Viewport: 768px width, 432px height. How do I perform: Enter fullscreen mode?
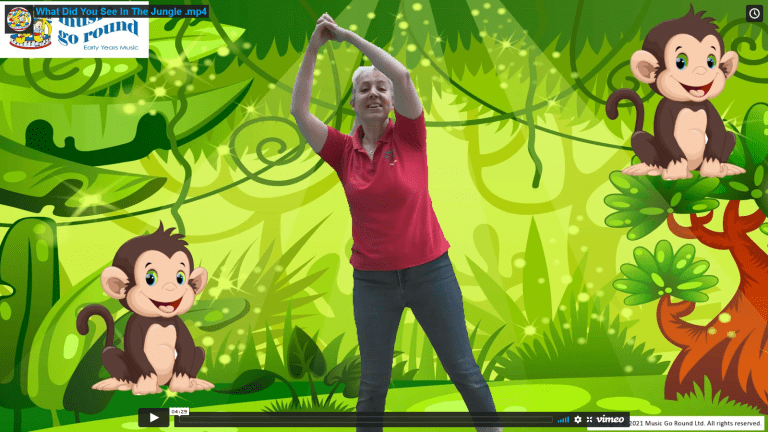[589, 419]
